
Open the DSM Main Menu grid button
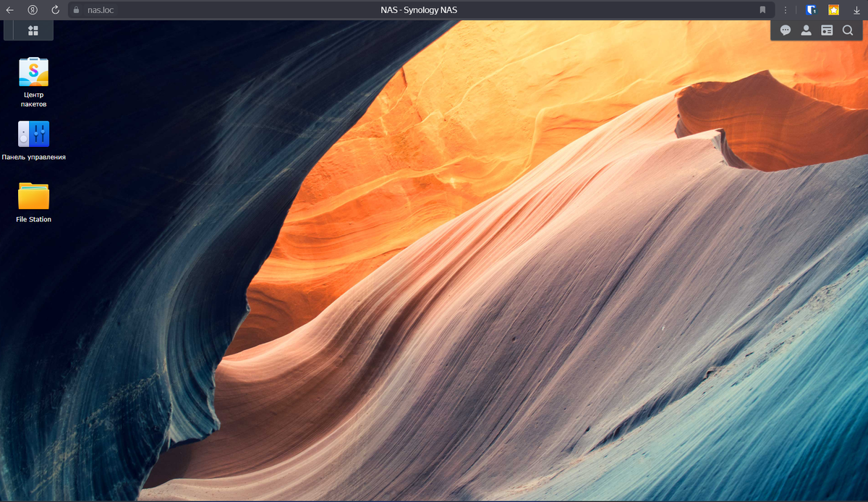[33, 30]
